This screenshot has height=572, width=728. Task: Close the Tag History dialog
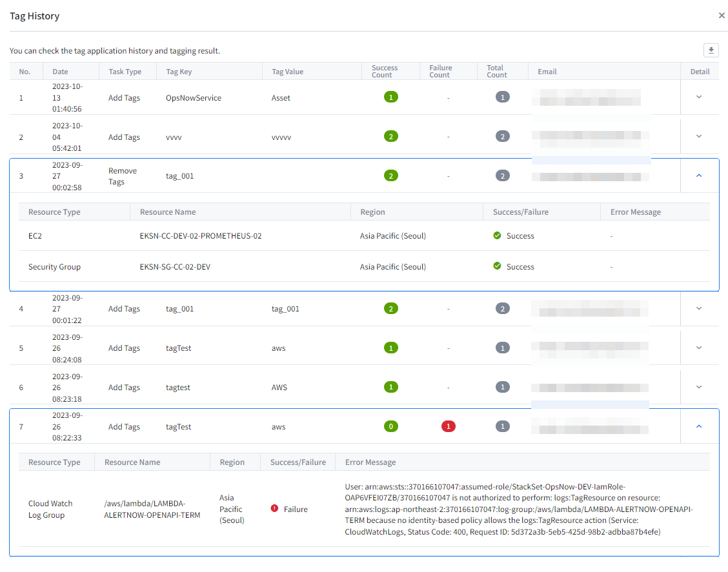pyautogui.click(x=722, y=15)
